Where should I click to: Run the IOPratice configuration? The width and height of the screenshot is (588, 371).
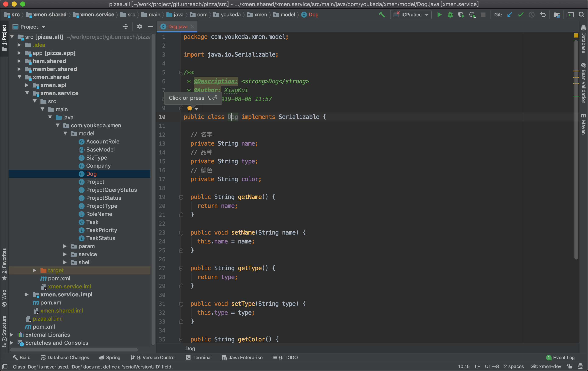click(x=439, y=15)
